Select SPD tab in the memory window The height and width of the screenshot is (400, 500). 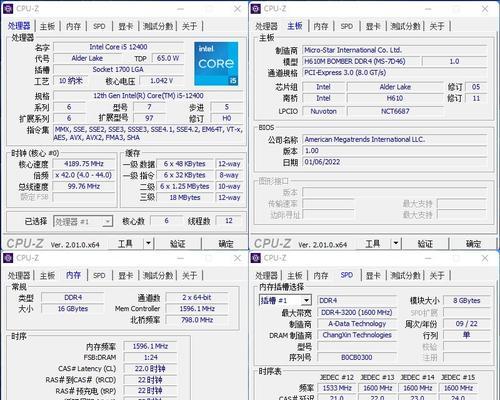[99, 275]
